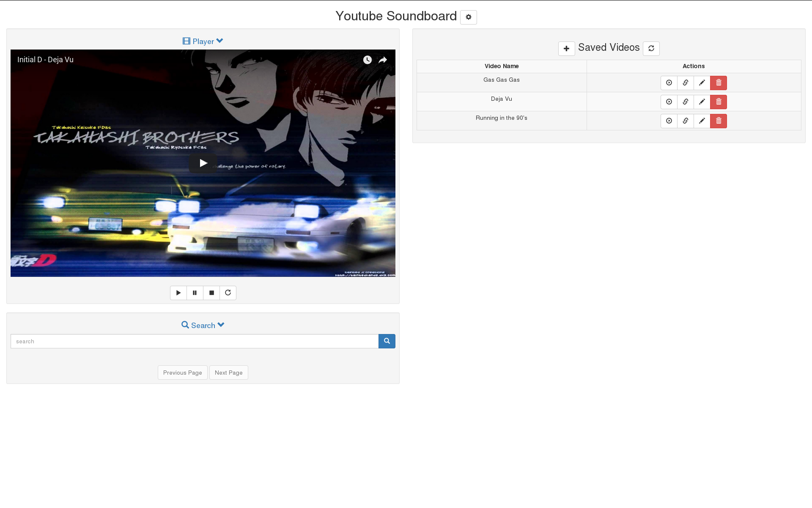812x508 pixels.
Task: Delete the Gas Gas Gas video
Action: (718, 83)
